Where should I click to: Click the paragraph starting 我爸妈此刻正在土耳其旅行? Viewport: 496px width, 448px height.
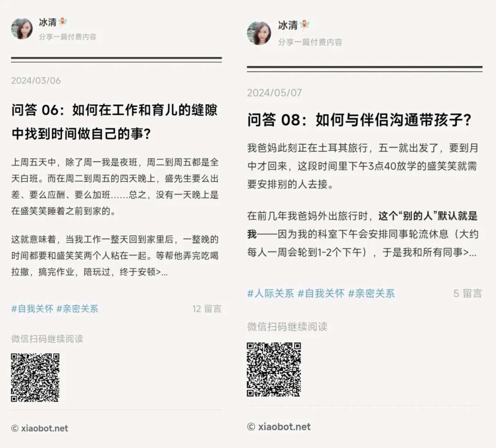[x=363, y=166]
